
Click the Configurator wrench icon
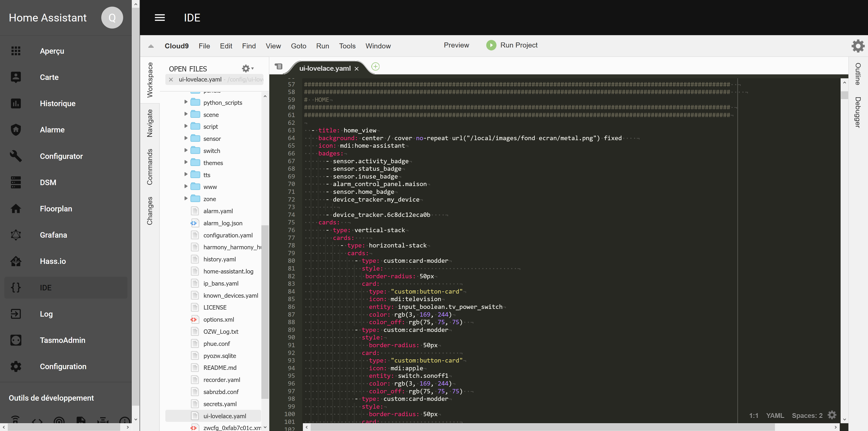click(16, 156)
